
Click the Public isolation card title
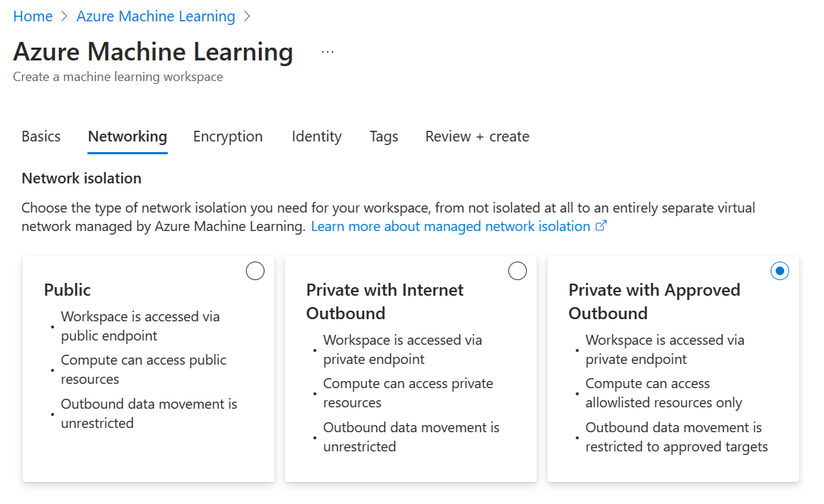point(68,290)
